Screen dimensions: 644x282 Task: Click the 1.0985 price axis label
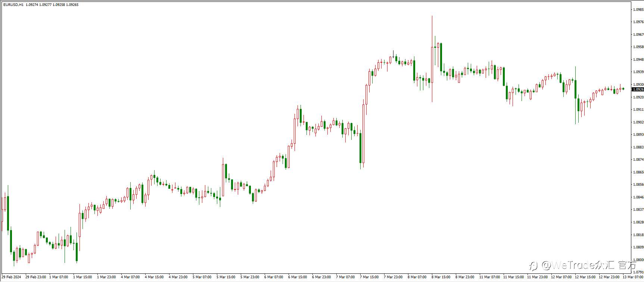coord(638,10)
